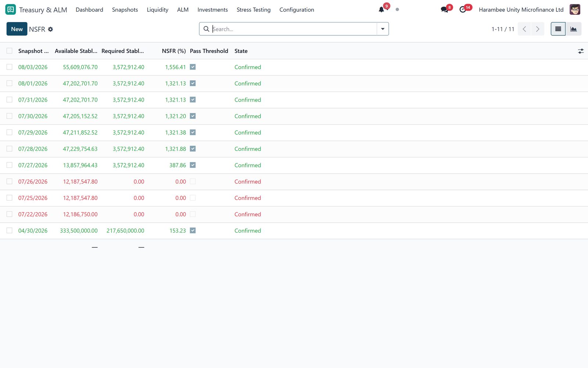The width and height of the screenshot is (588, 368).
Task: Switch to the graph view
Action: click(573, 29)
